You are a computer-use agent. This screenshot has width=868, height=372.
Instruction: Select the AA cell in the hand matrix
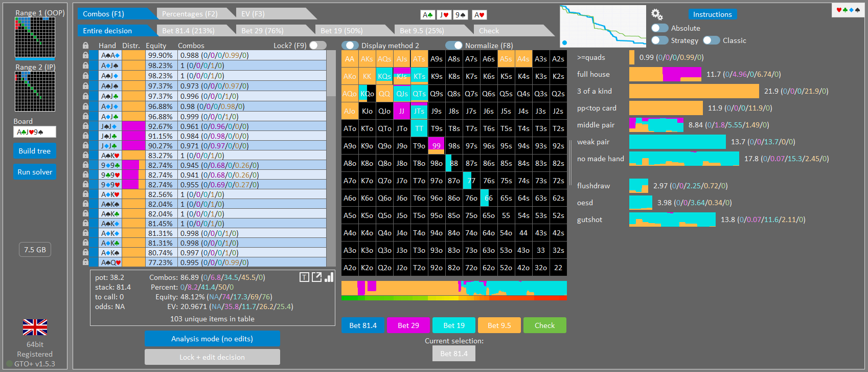click(350, 59)
